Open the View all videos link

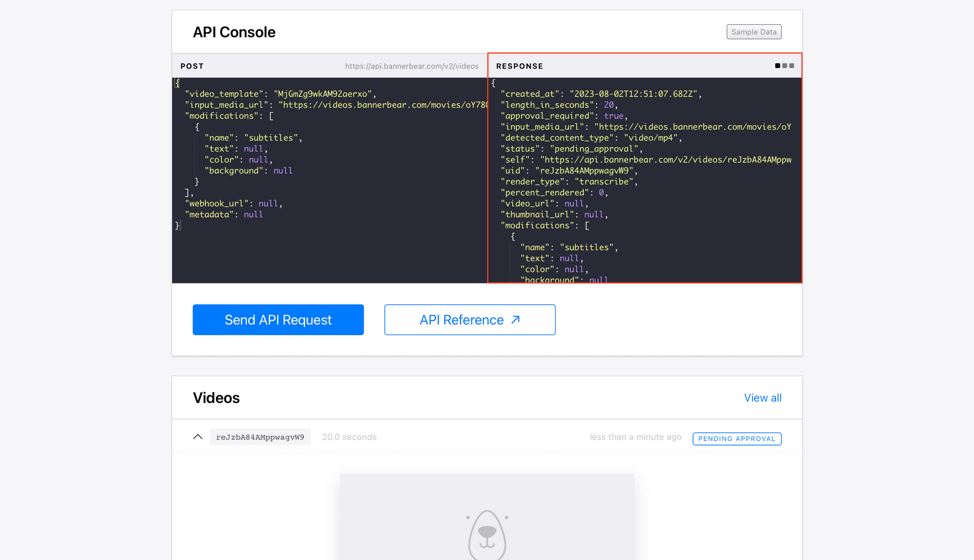[x=762, y=398]
